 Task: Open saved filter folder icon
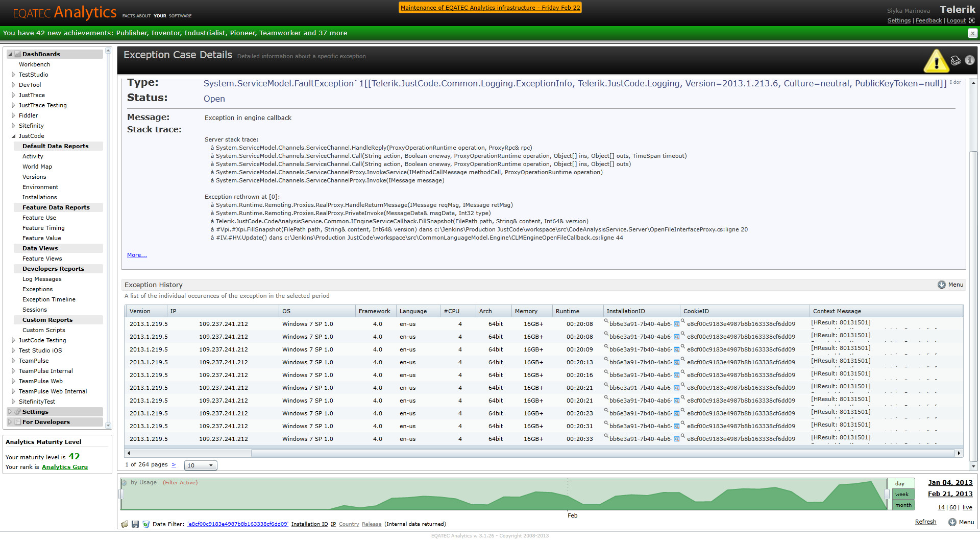click(125, 524)
